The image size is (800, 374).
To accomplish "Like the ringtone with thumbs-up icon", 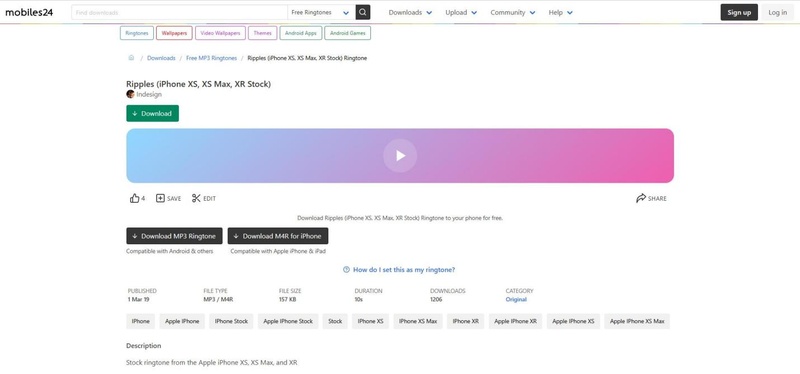I will pos(135,198).
